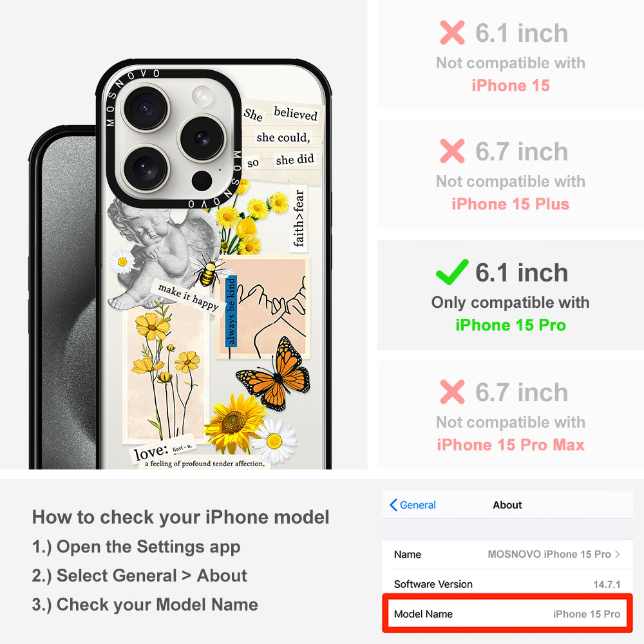Click the red X beside iPhone 15 Plus size
This screenshot has height=644, width=644.
click(452, 151)
